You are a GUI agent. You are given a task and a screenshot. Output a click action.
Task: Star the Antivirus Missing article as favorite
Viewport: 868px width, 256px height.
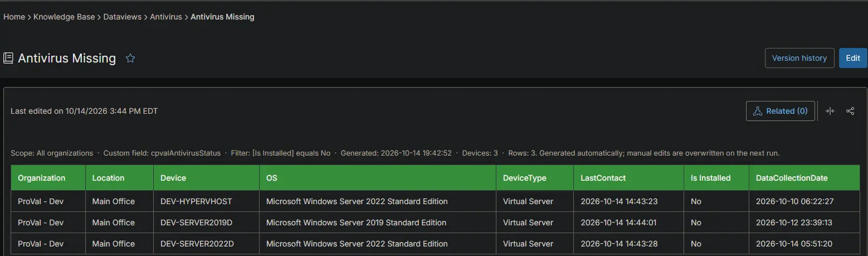tap(130, 58)
